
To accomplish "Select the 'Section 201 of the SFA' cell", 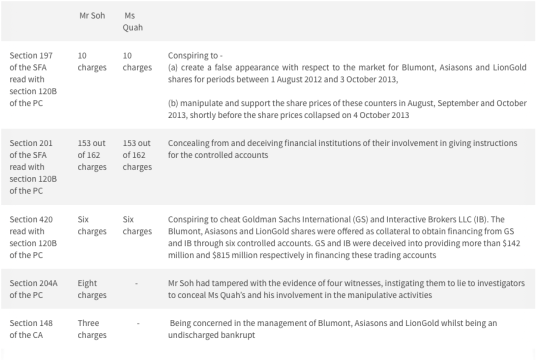I will [33, 167].
